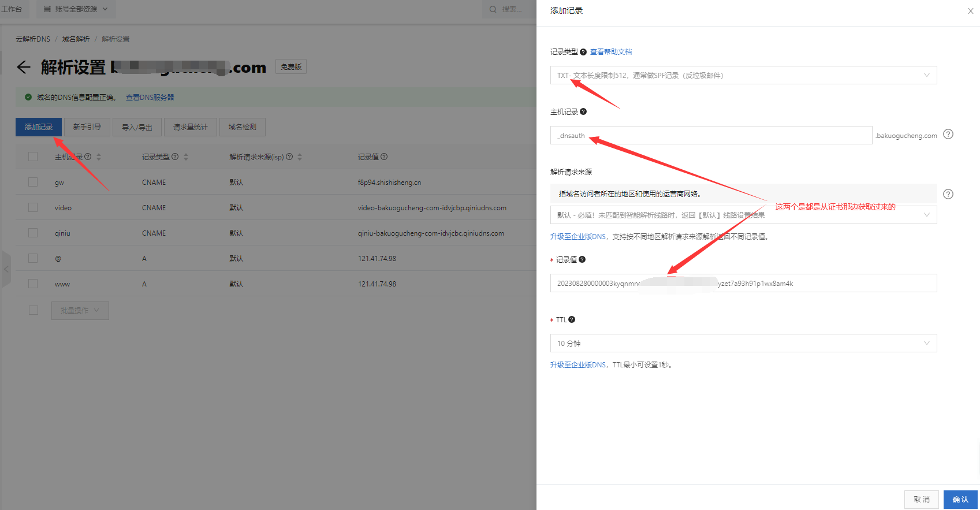Image resolution: width=980 pixels, height=510 pixels.
Task: Tick the www record checkbox
Action: point(33,284)
